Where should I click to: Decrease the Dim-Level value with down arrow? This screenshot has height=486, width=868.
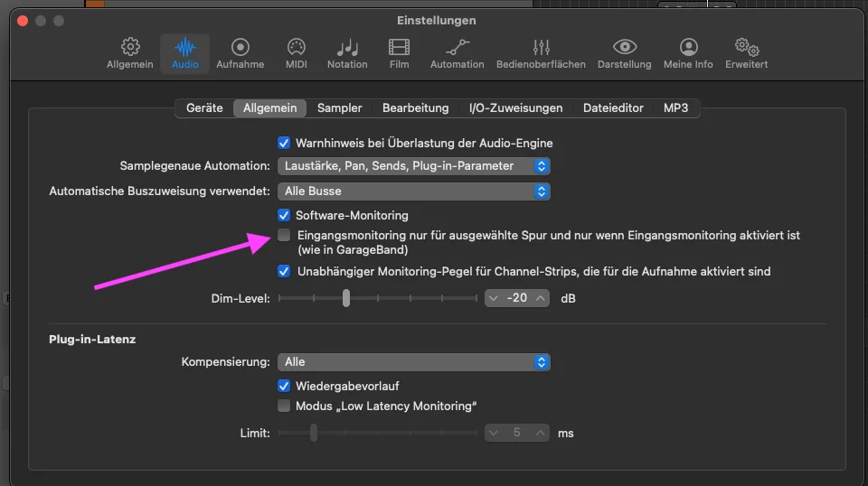(x=494, y=298)
